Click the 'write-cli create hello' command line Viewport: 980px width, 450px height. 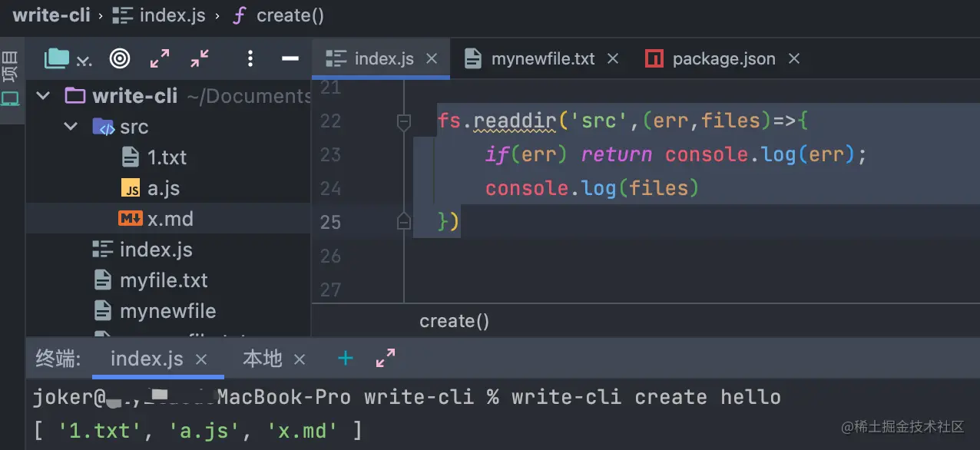646,397
